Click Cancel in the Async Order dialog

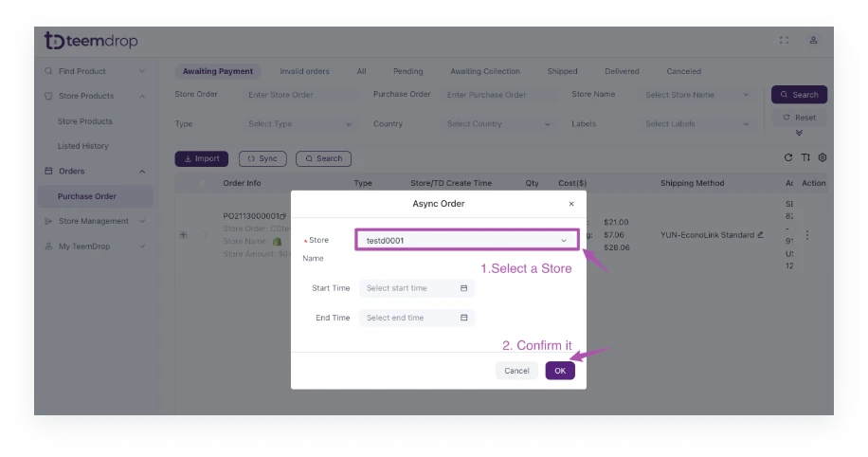click(x=516, y=371)
